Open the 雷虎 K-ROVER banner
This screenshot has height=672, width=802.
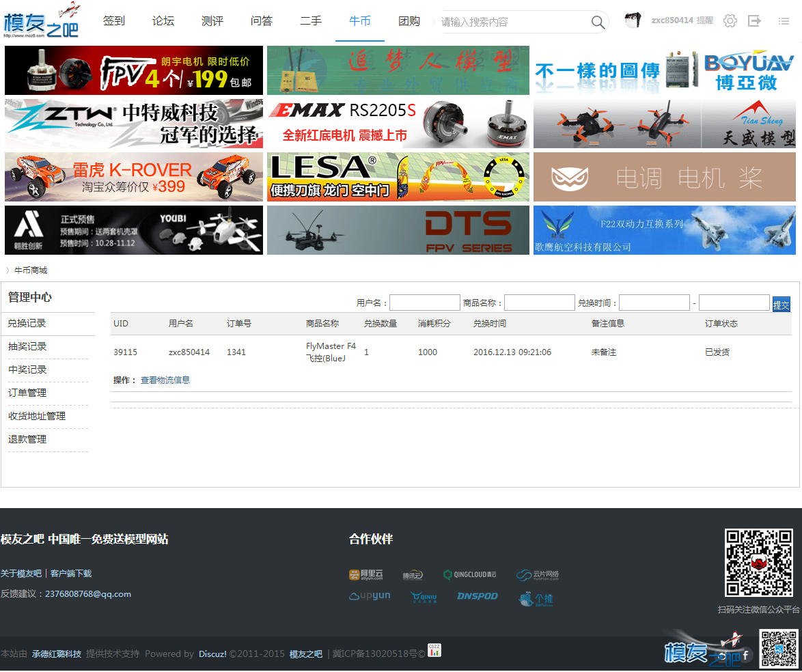point(133,176)
